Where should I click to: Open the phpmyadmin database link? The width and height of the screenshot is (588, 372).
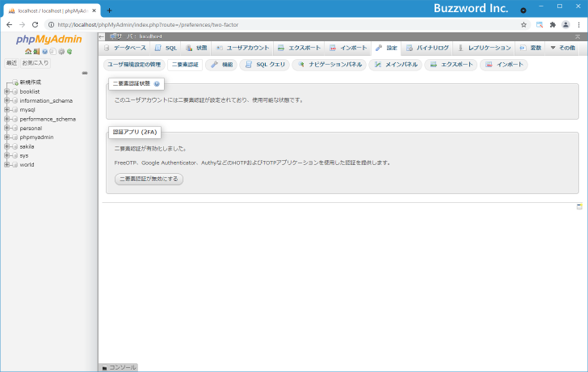pos(36,137)
